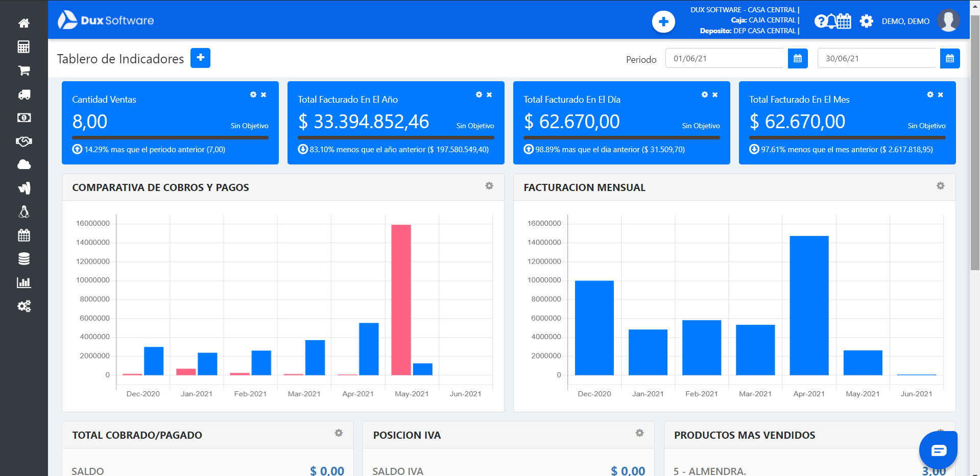Open calendar picker for end date 30/06/21
Viewport: 980px width, 476px height.
click(x=950, y=58)
